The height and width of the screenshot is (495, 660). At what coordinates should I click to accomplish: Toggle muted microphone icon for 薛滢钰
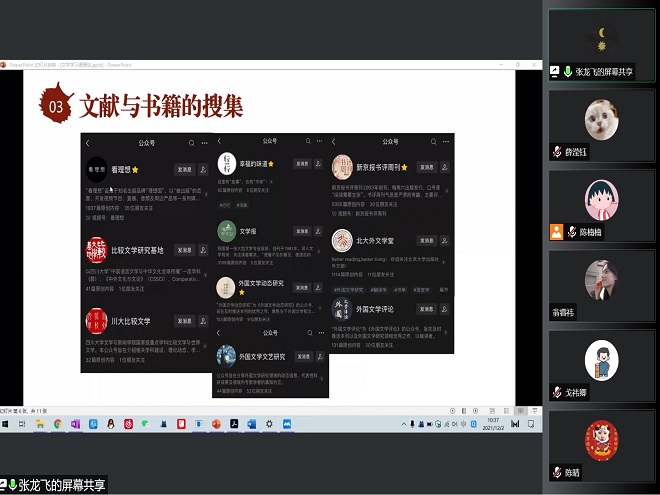[x=557, y=151]
